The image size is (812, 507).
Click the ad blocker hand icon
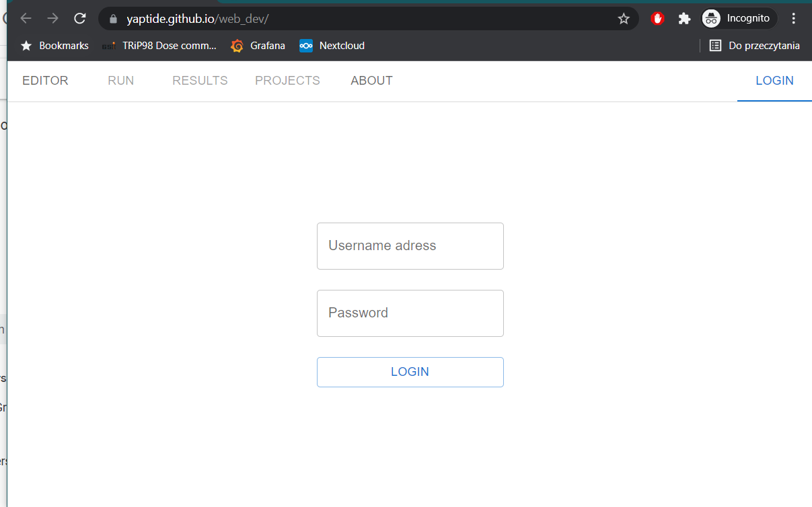click(x=657, y=18)
